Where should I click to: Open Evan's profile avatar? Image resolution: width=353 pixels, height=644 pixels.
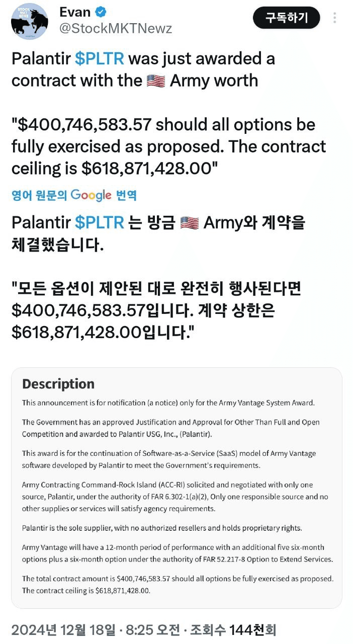[29, 20]
